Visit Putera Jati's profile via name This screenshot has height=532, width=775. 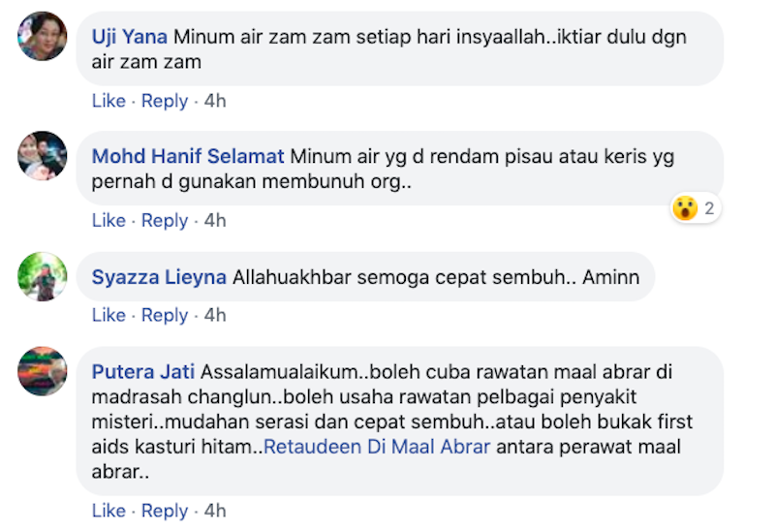pos(142,372)
